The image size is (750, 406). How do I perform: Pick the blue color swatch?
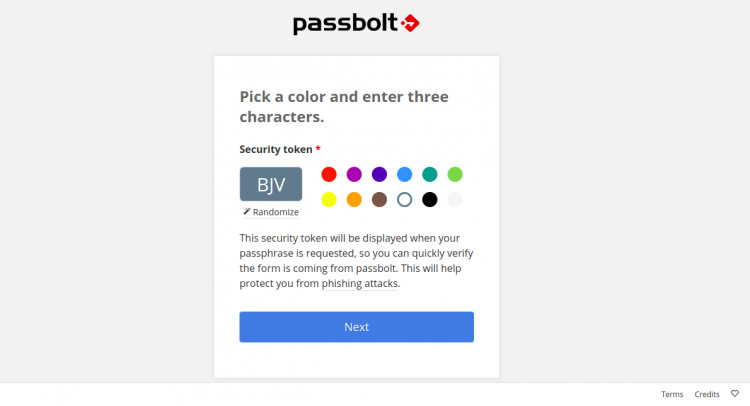pos(404,174)
